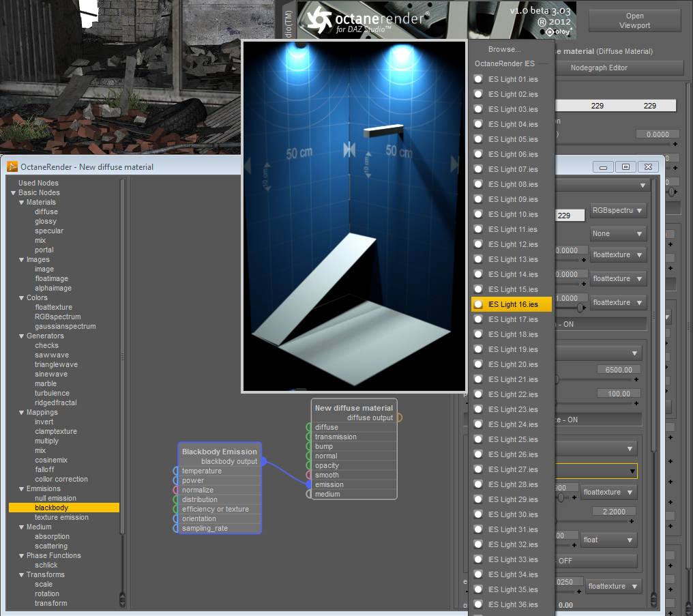Click the OctaneRender window title icon

click(12, 166)
